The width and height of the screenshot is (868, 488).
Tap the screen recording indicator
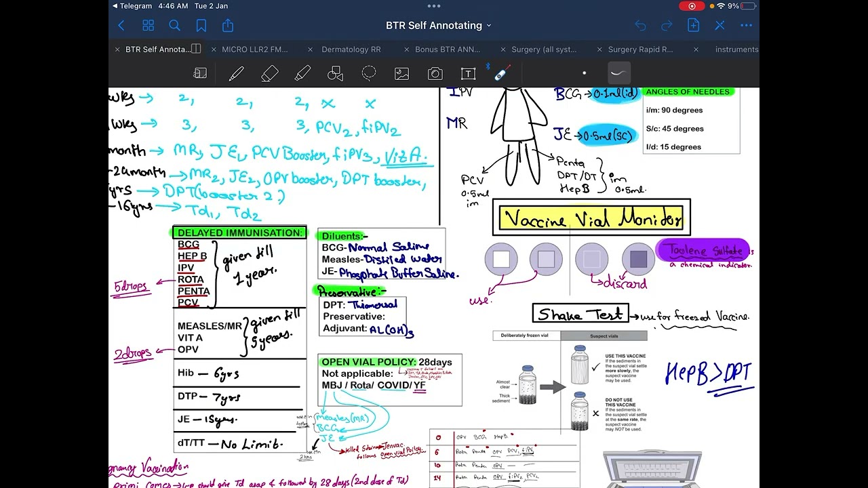[692, 6]
